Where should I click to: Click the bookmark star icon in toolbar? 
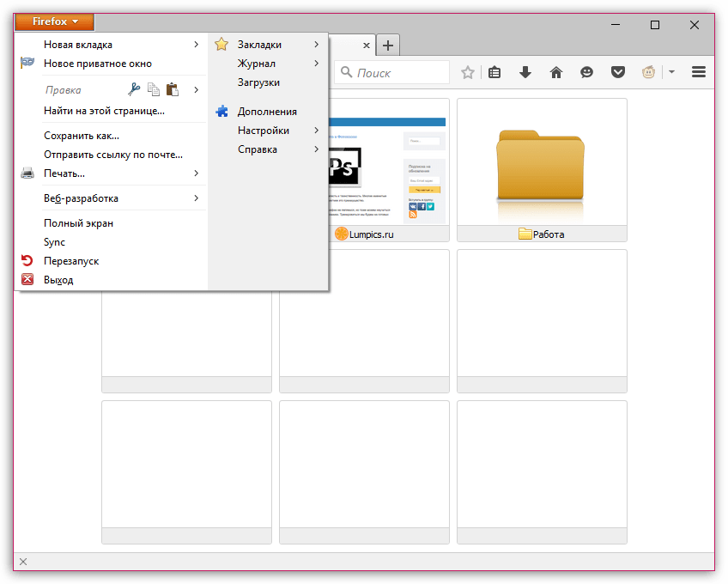click(x=468, y=73)
